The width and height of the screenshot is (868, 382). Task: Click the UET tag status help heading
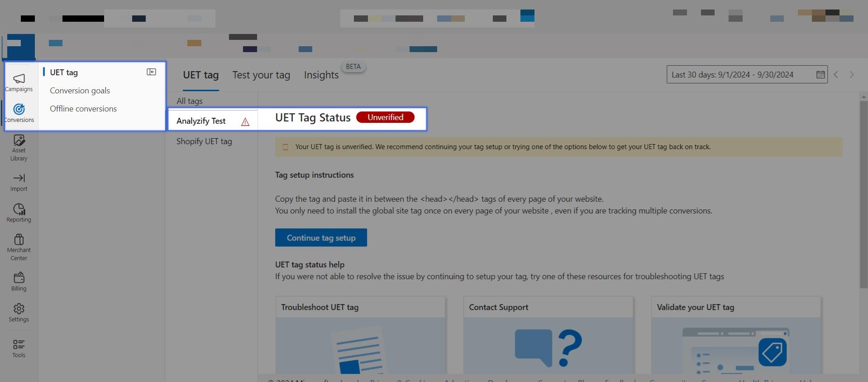click(310, 265)
